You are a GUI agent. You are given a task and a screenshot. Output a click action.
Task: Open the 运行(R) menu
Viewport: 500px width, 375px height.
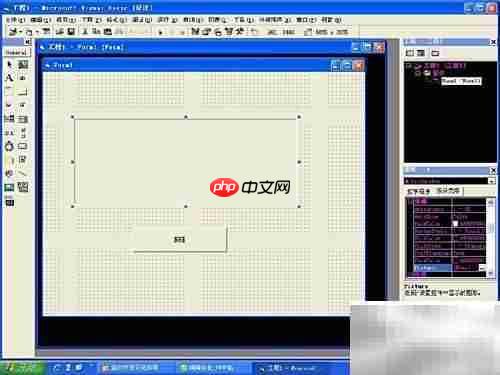168,20
